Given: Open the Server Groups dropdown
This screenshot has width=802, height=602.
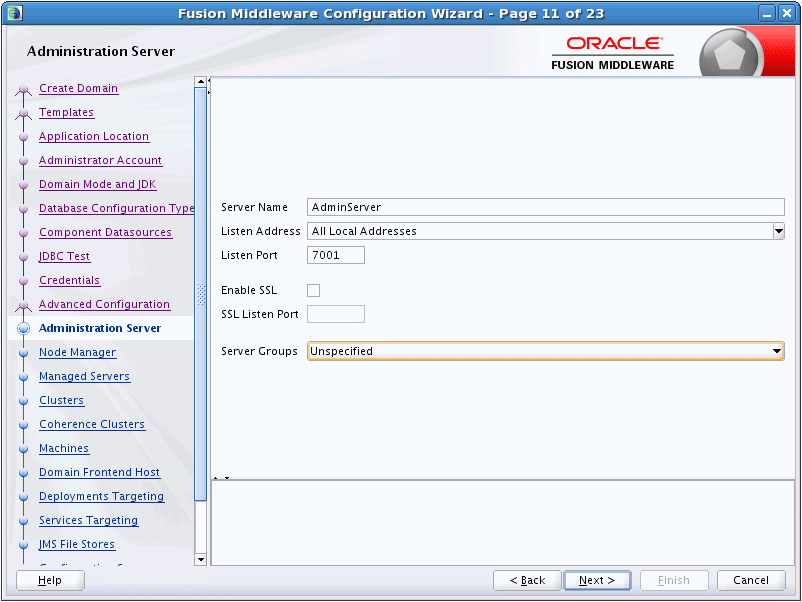Looking at the screenshot, I should tap(545, 351).
